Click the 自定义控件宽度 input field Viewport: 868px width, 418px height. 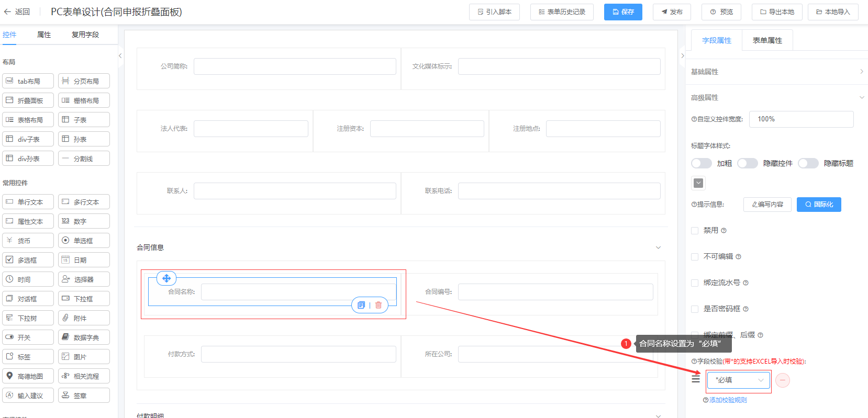[x=801, y=119]
